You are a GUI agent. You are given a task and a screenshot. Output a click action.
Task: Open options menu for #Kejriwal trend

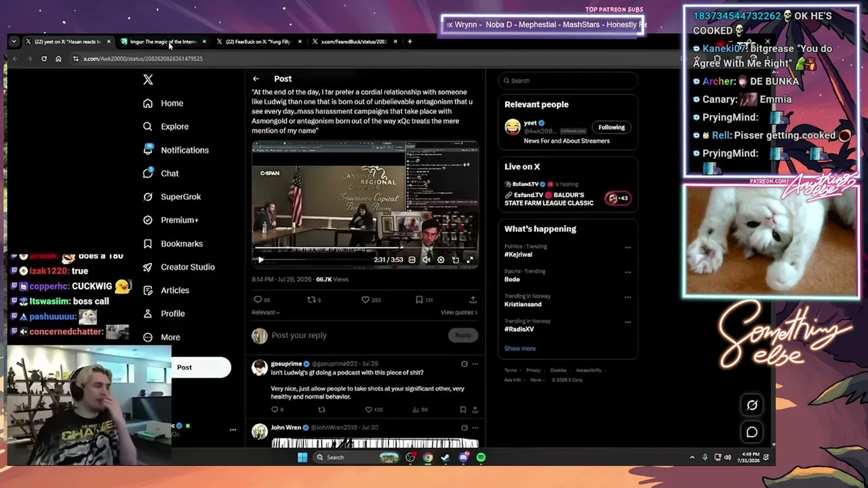point(627,247)
